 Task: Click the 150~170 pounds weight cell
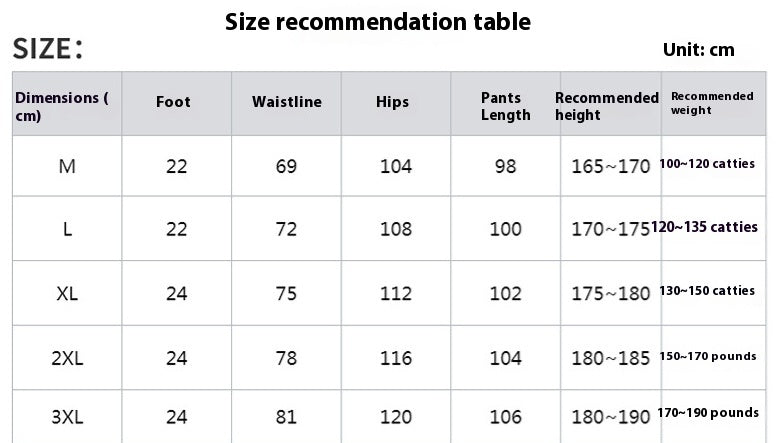pyautogui.click(x=708, y=356)
